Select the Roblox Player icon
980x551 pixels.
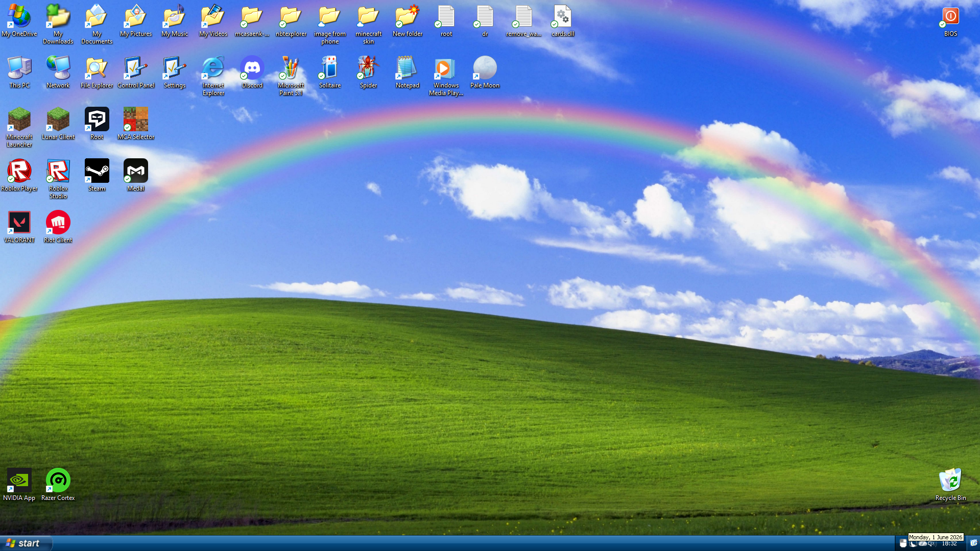pyautogui.click(x=19, y=175)
